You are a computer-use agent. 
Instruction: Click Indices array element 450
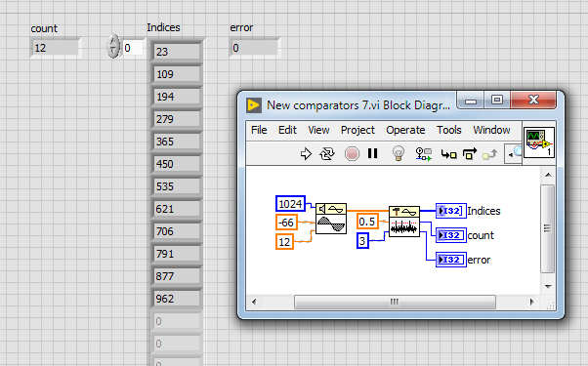(177, 164)
